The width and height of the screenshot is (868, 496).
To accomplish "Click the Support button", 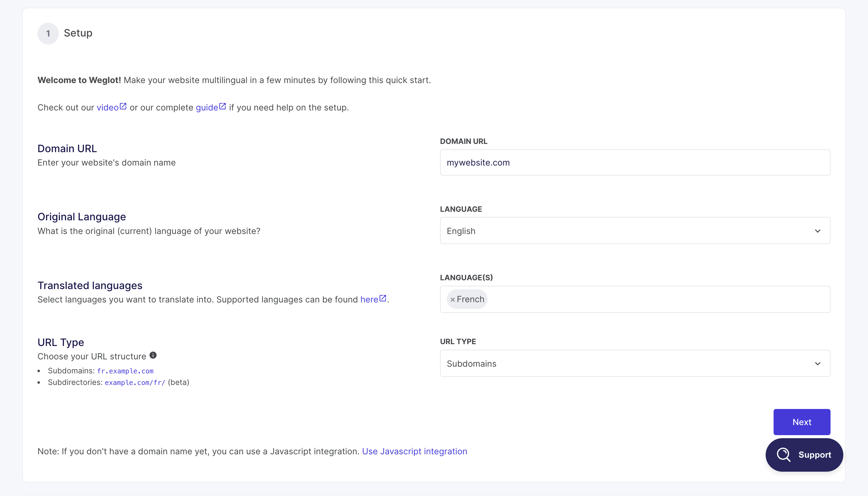I will coord(805,455).
